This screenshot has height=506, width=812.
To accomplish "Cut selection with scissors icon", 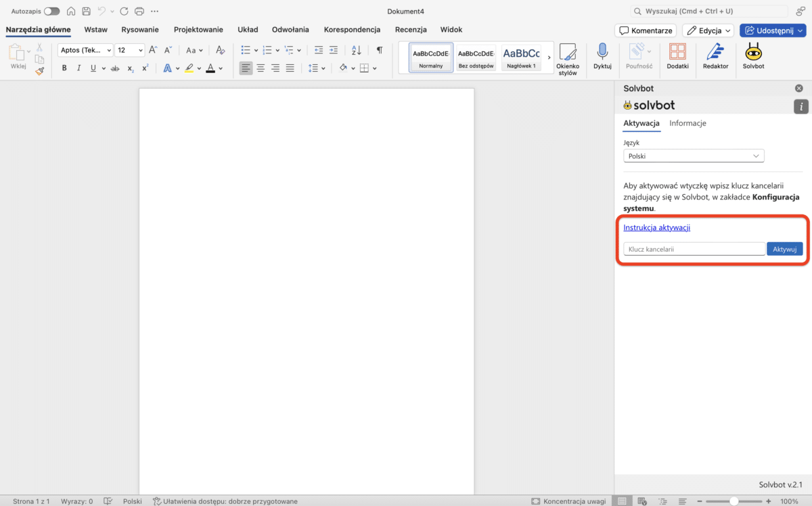I will (x=40, y=47).
